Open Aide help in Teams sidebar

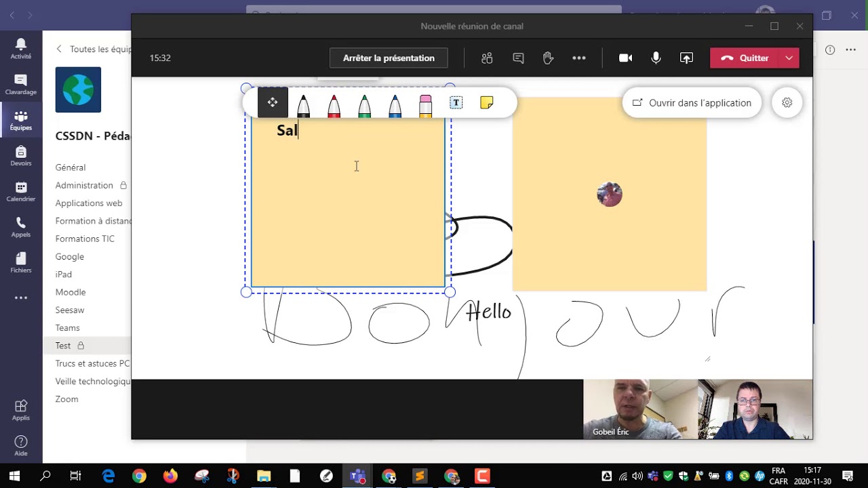pos(21,445)
